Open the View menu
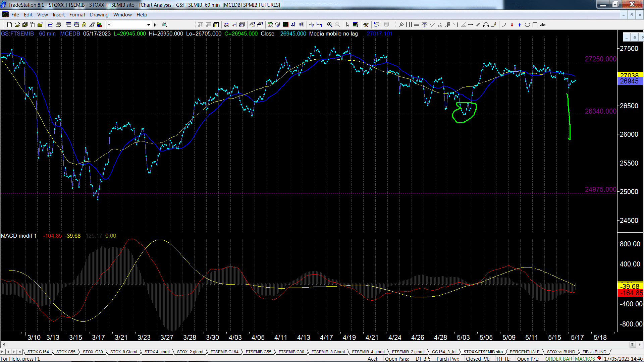 42,14
